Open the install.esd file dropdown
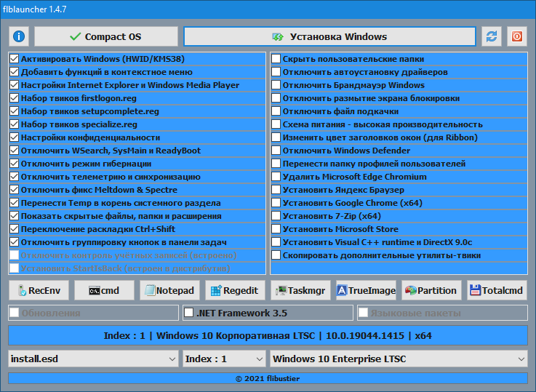The width and height of the screenshot is (536, 392). (x=93, y=359)
